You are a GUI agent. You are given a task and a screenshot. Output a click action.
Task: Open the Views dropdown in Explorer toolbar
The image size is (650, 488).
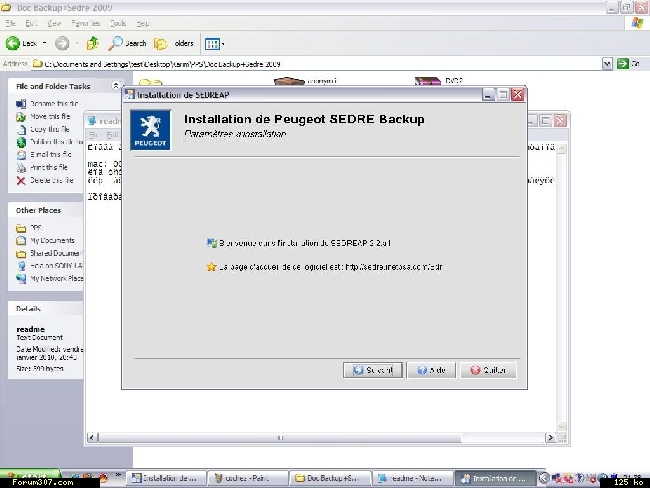[214, 43]
